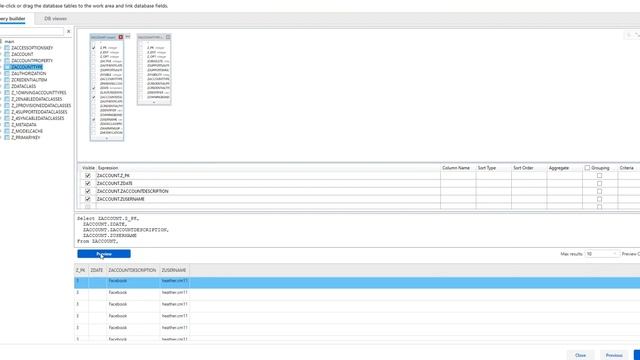Click the ZDATE results column header

[97, 270]
